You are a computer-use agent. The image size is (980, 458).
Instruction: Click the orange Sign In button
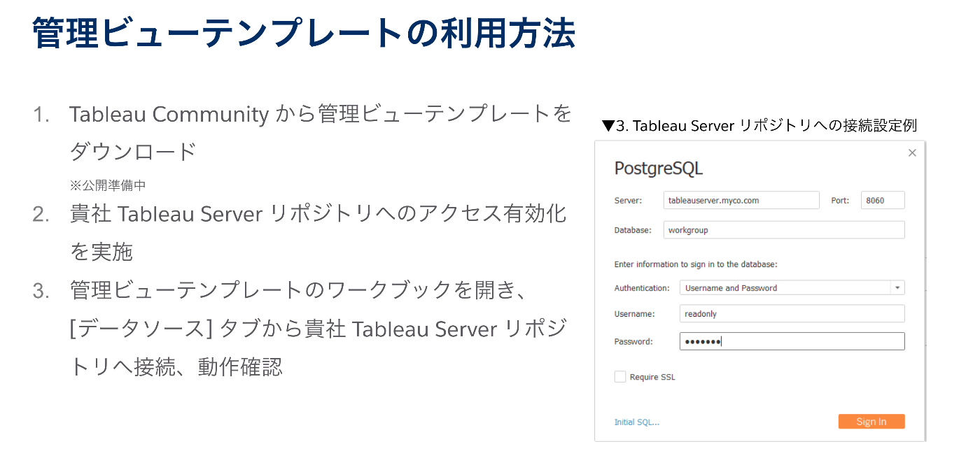(871, 422)
